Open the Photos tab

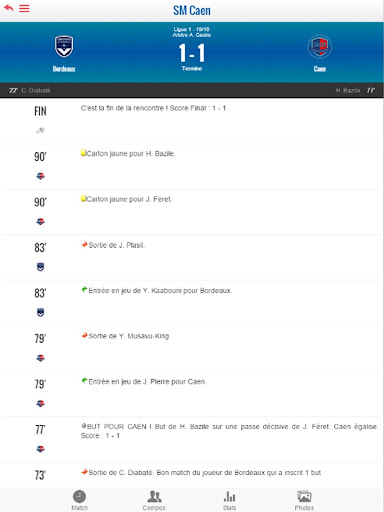click(304, 500)
